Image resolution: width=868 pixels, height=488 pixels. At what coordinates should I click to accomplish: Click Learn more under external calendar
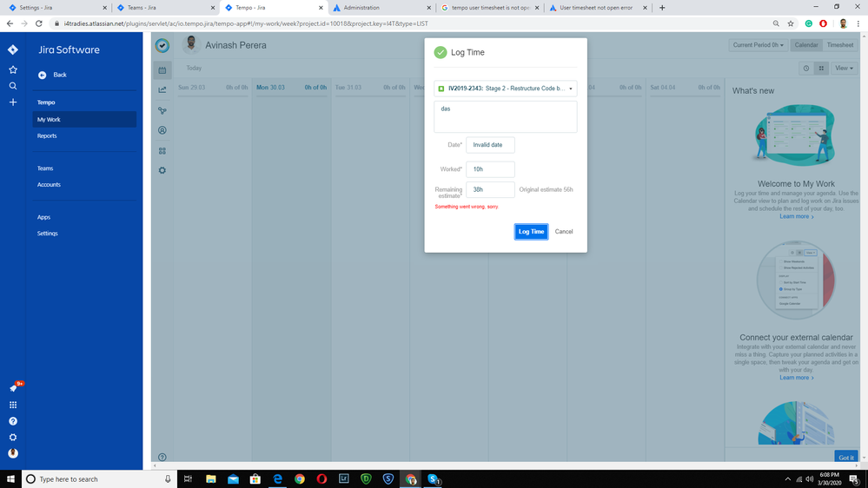coord(796,378)
